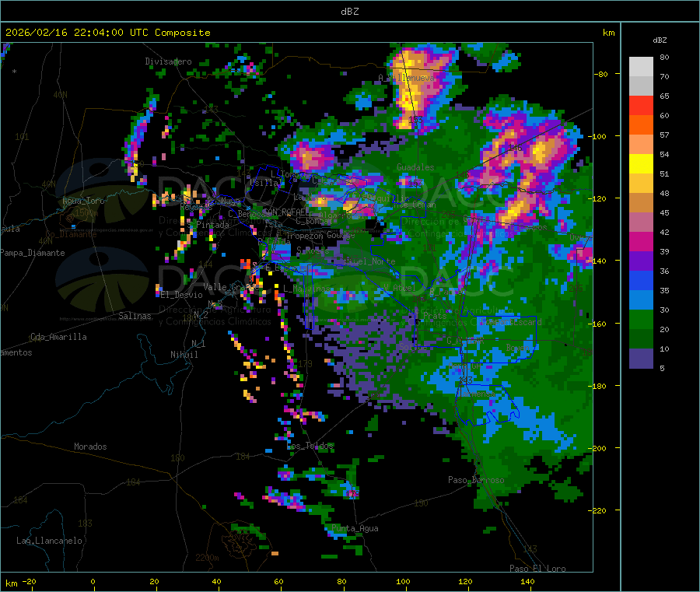The width and height of the screenshot is (700, 592).
Task: Click the Paso_Barroso place label
Action: (x=476, y=480)
